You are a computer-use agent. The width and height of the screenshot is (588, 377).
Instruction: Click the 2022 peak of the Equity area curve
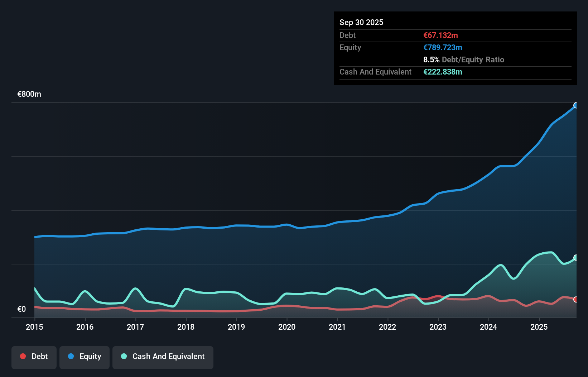[x=387, y=216]
